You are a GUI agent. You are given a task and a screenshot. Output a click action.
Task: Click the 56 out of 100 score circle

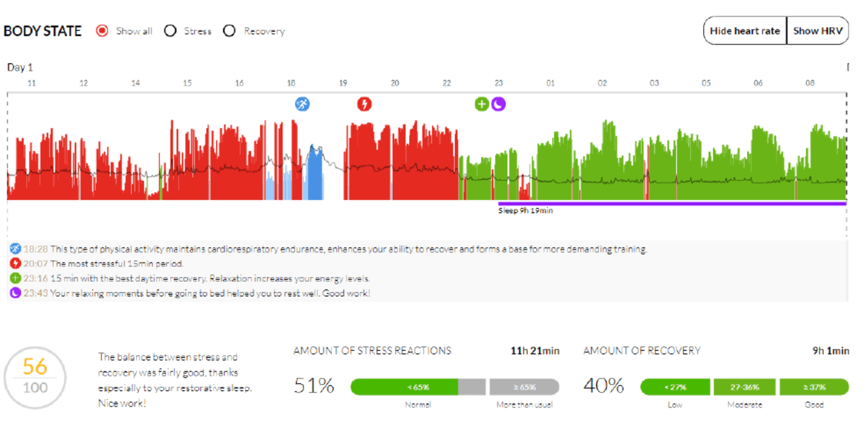click(35, 378)
